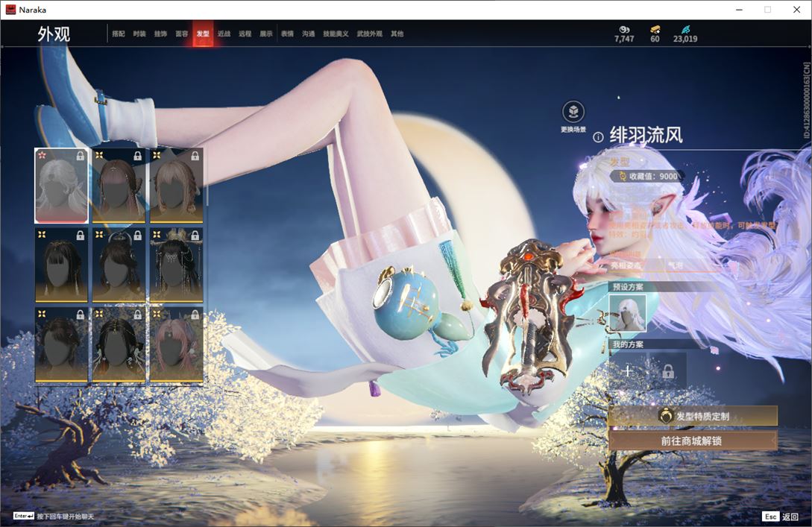Click the 更换场景 change scene icon
Screen dimensions: 812x527
(x=573, y=113)
